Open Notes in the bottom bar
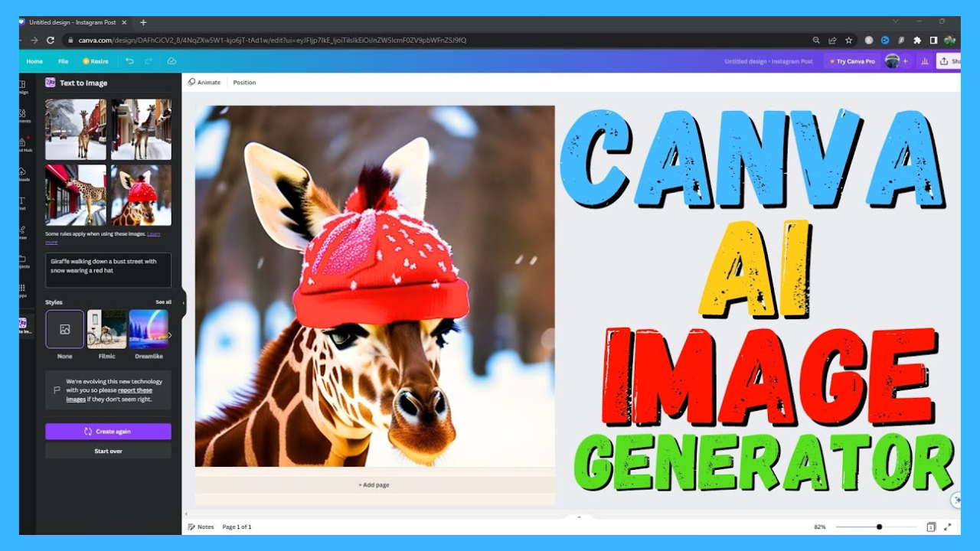This screenshot has width=980, height=551. coord(201,527)
